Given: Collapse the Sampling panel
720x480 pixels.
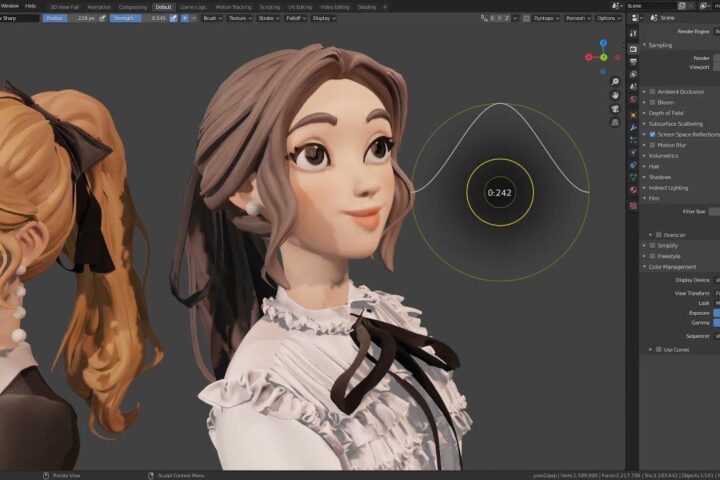Looking at the screenshot, I should [658, 45].
